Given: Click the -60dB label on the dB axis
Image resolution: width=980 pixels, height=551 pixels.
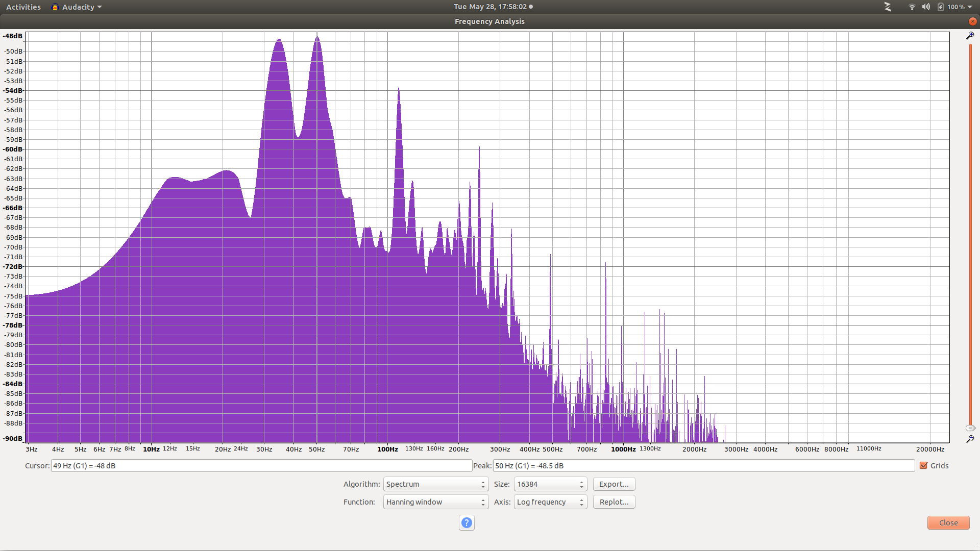Looking at the screenshot, I should click(13, 149).
